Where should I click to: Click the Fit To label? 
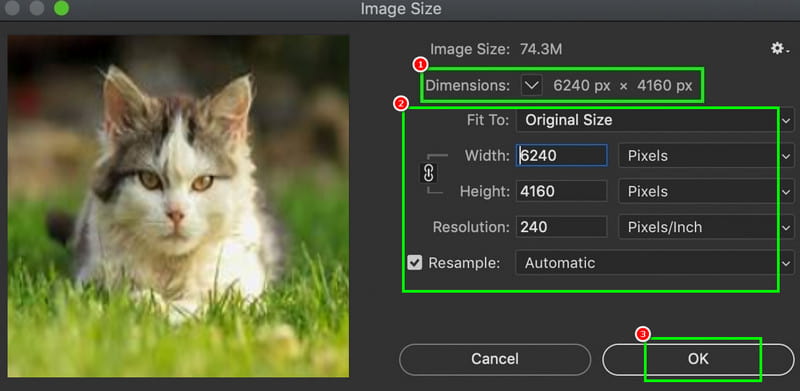tap(488, 120)
